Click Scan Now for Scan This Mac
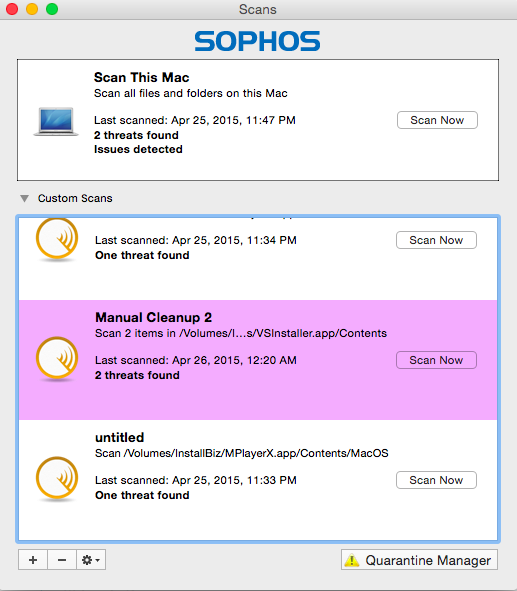 point(437,120)
